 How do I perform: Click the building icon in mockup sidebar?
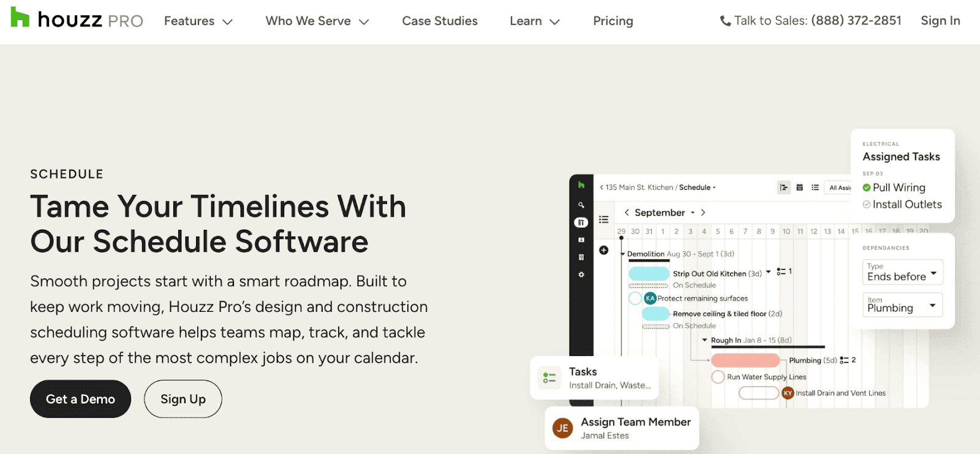tap(581, 257)
